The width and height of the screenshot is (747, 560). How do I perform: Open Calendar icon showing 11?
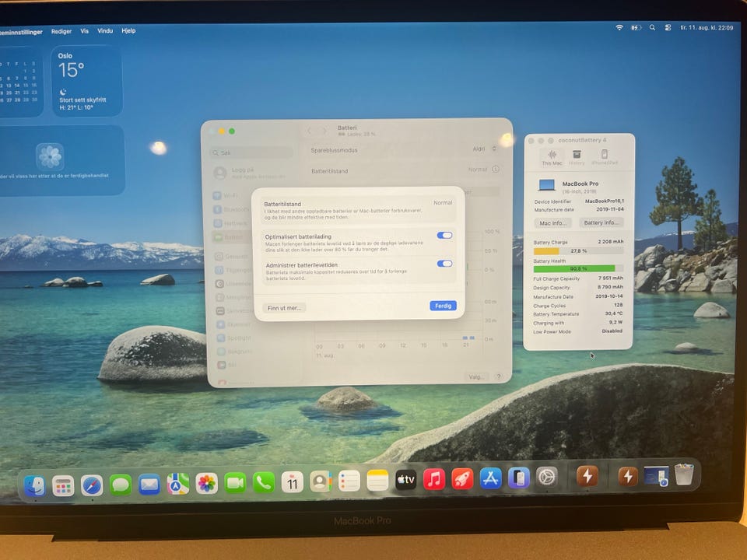[292, 482]
